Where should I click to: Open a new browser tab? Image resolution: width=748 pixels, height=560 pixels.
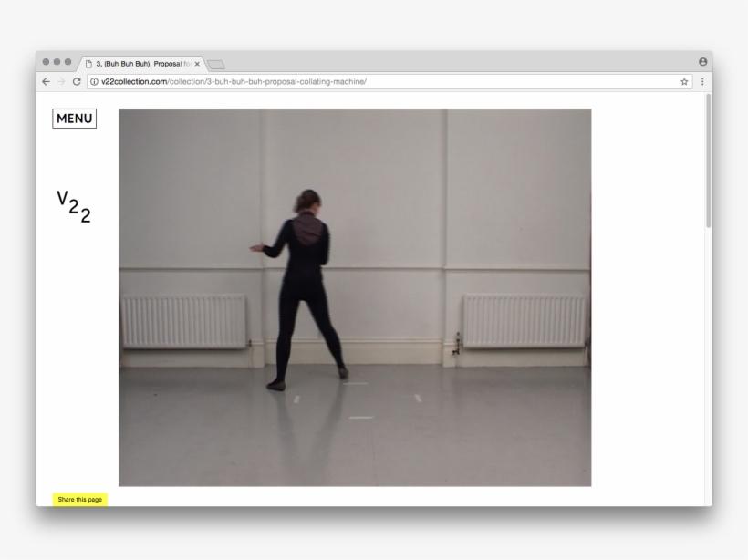click(216, 64)
